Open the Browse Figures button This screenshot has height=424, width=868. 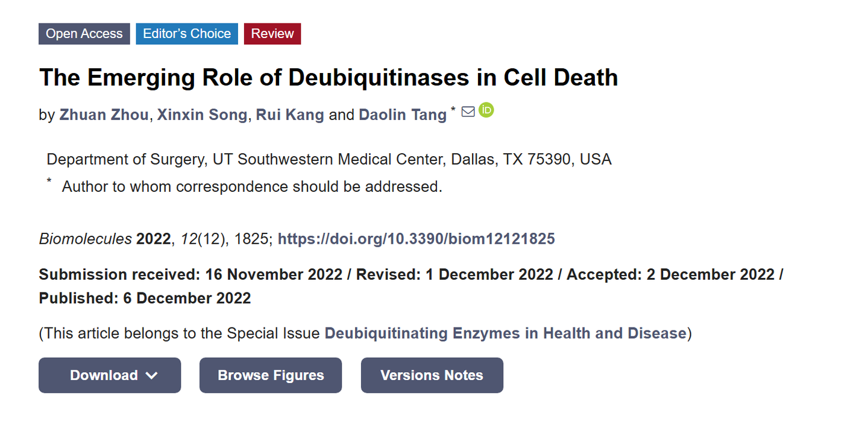pyautogui.click(x=271, y=375)
